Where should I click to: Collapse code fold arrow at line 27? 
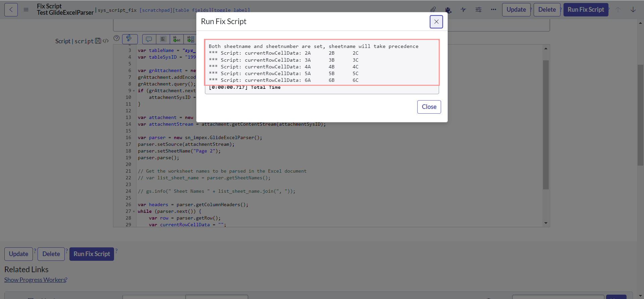pyautogui.click(x=134, y=212)
